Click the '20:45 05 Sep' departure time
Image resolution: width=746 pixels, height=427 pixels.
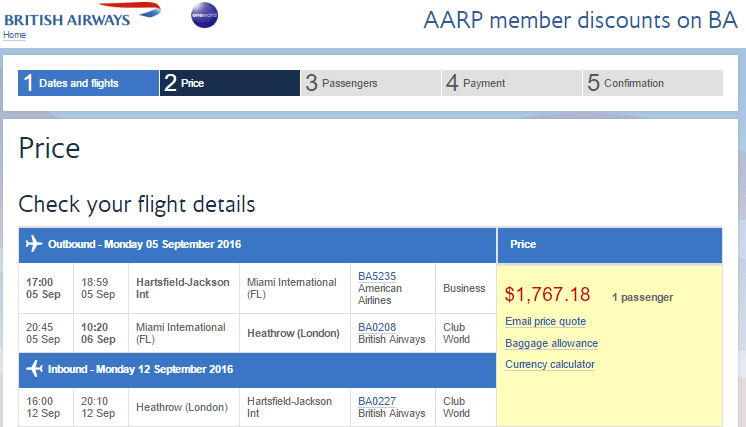point(43,333)
